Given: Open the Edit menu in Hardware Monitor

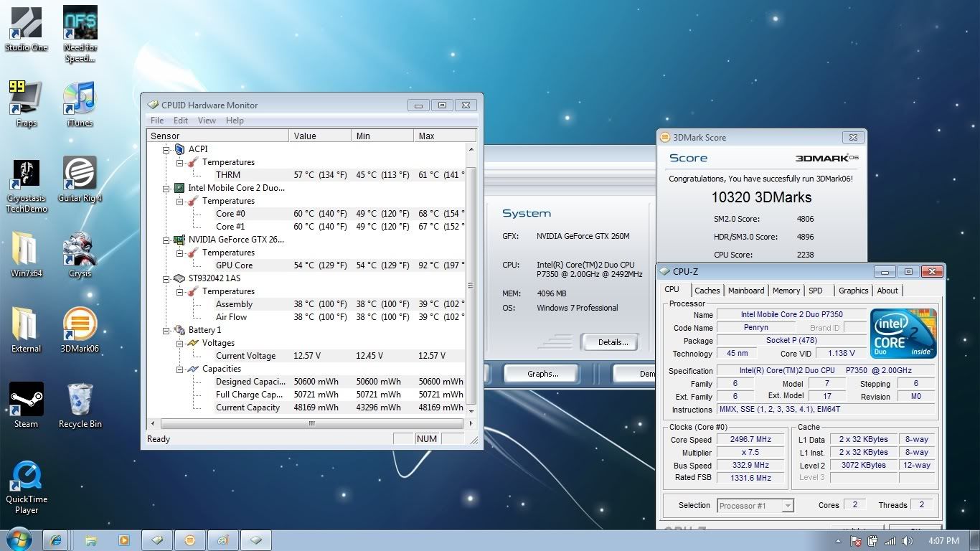Looking at the screenshot, I should tap(181, 121).
